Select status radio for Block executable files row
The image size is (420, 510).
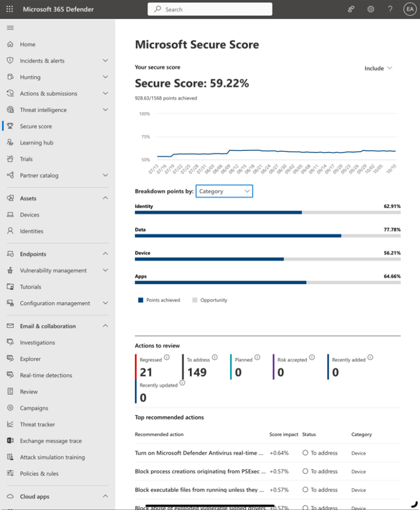pos(305,490)
